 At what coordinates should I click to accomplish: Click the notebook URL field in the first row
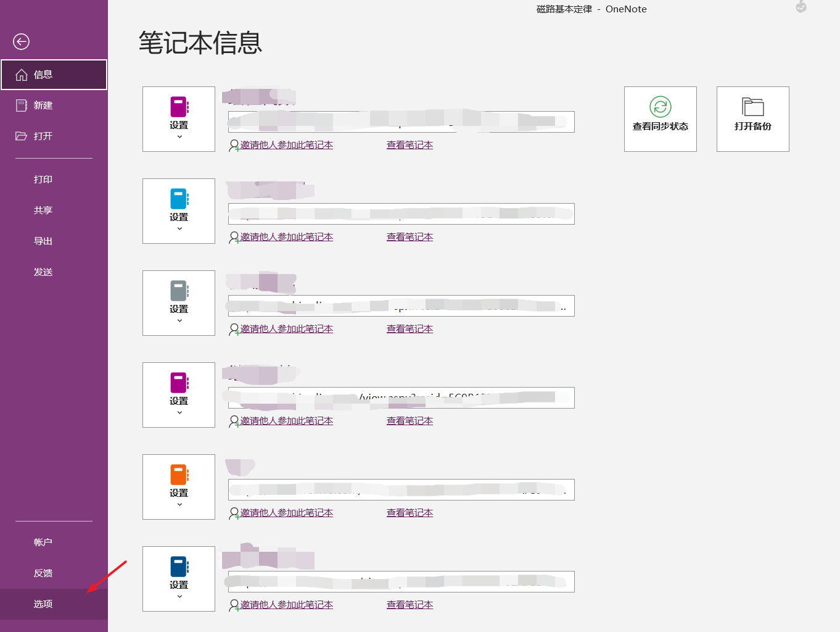(x=400, y=122)
